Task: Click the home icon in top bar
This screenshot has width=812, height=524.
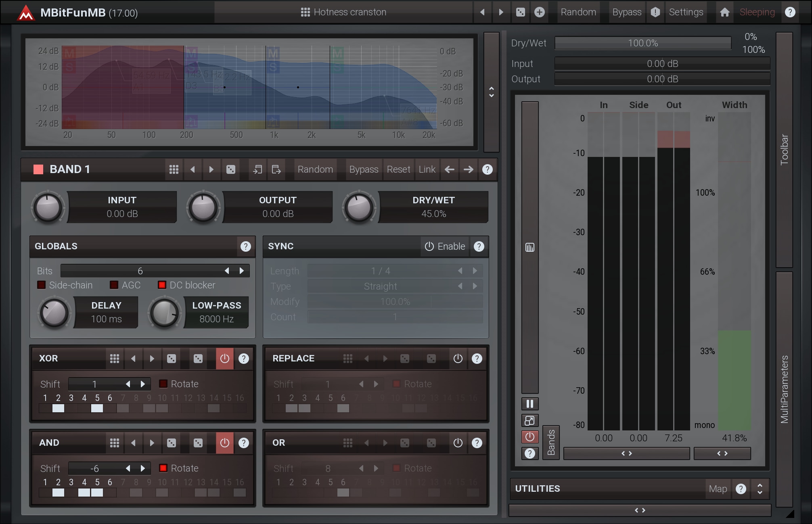Action: click(724, 12)
